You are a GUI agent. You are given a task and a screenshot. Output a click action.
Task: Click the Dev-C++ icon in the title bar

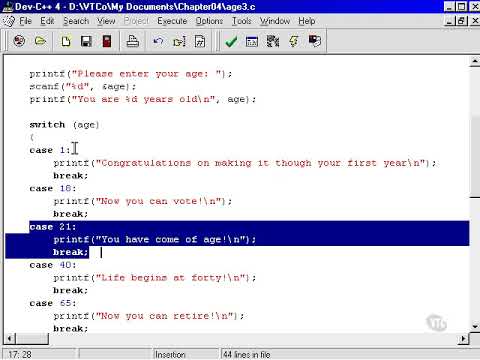click(7, 7)
